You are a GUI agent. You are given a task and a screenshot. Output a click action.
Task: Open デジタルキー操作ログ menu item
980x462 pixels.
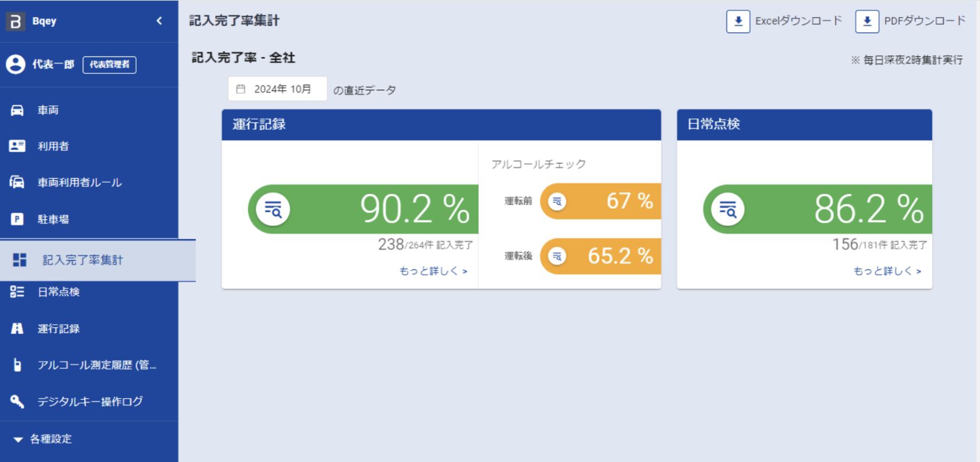90,401
